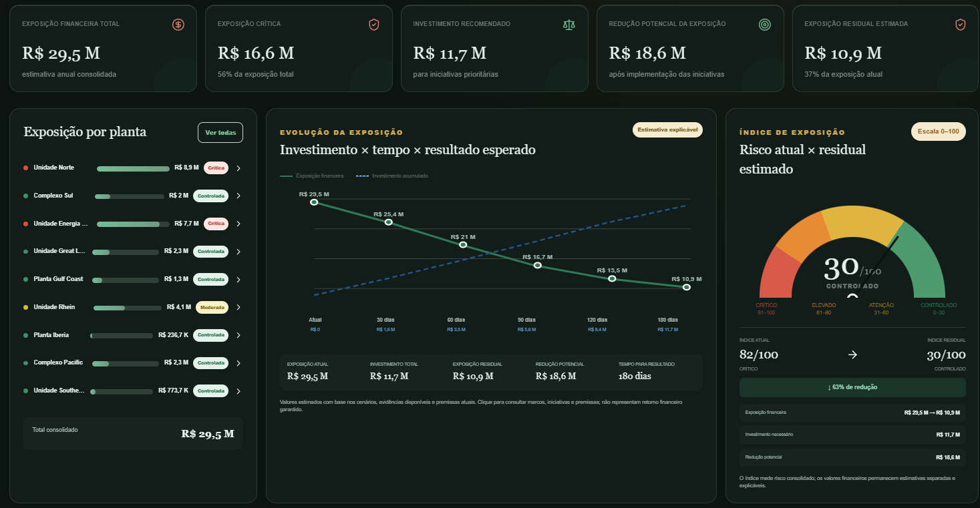Open the Unidade Energia row chevron
This screenshot has height=508, width=980.
tap(238, 224)
